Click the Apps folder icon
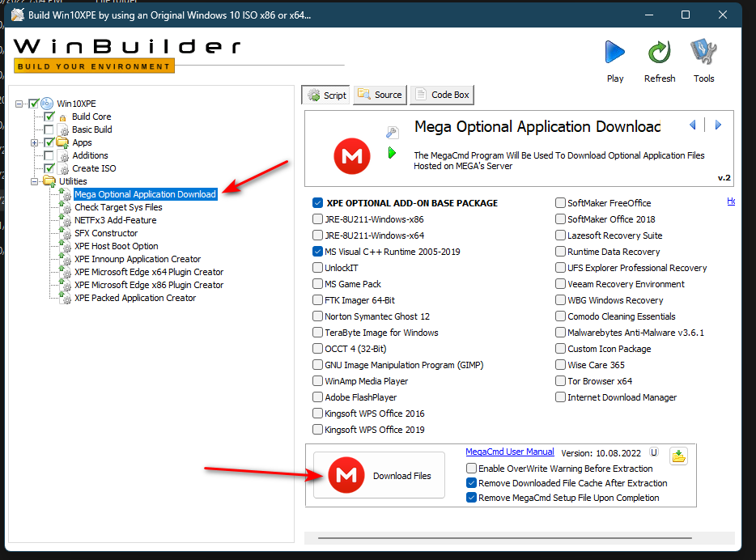This screenshot has height=560, width=756. click(62, 142)
